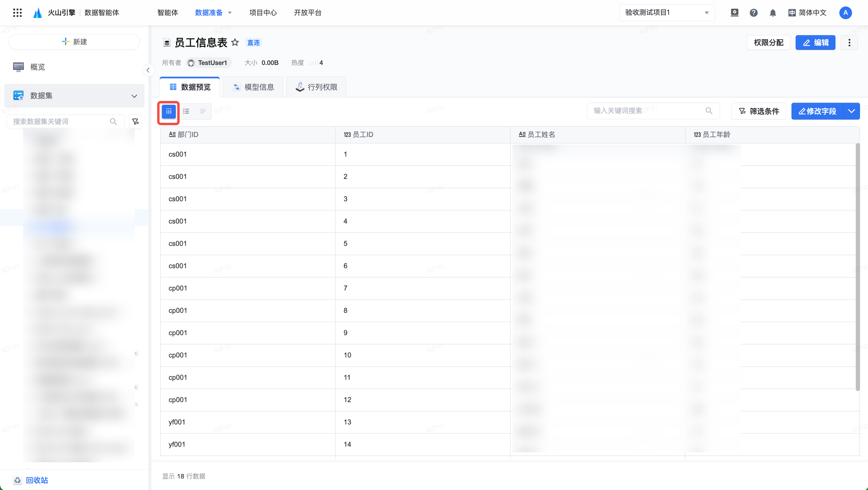
Task: Open the 修改字段 dropdown arrow
Action: (x=851, y=111)
